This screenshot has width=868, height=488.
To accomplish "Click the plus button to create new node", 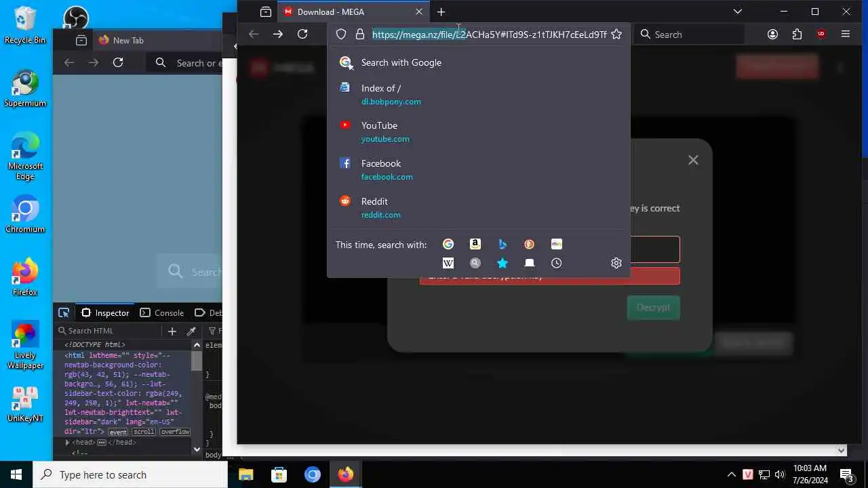I will 172,331.
